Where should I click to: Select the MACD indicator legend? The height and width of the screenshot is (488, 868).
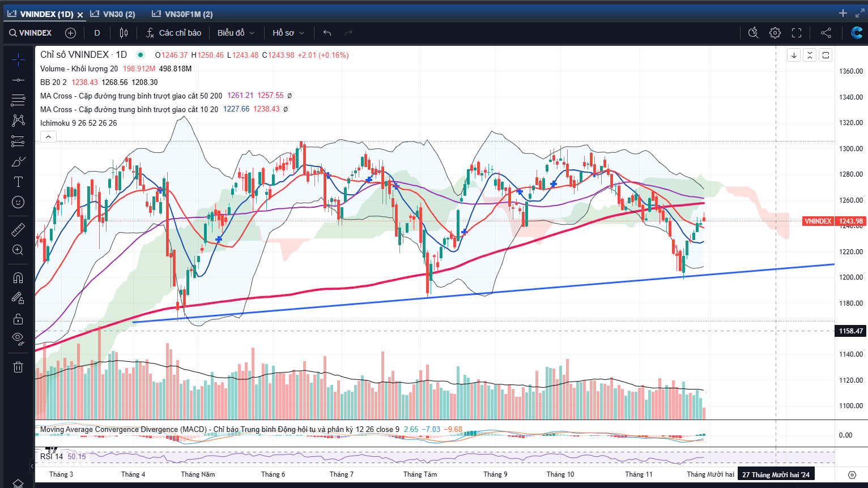coord(219,429)
